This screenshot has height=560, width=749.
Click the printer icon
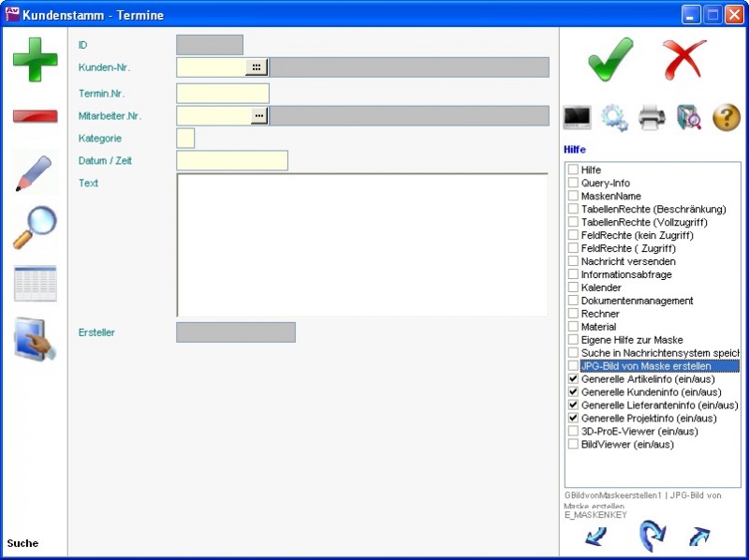652,117
